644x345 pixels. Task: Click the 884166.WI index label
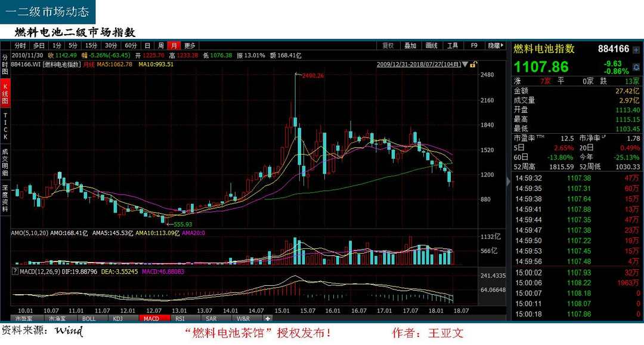26,64
